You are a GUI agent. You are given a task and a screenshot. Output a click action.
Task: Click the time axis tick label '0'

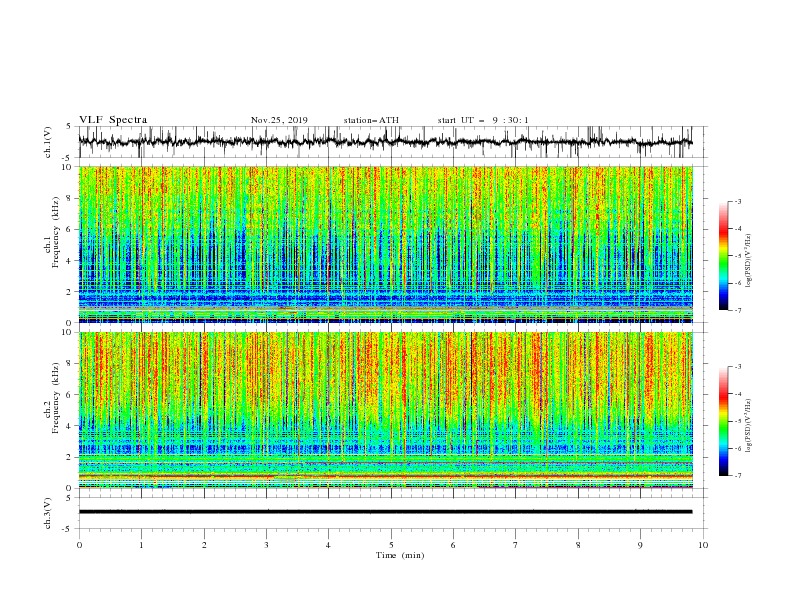tap(79, 545)
